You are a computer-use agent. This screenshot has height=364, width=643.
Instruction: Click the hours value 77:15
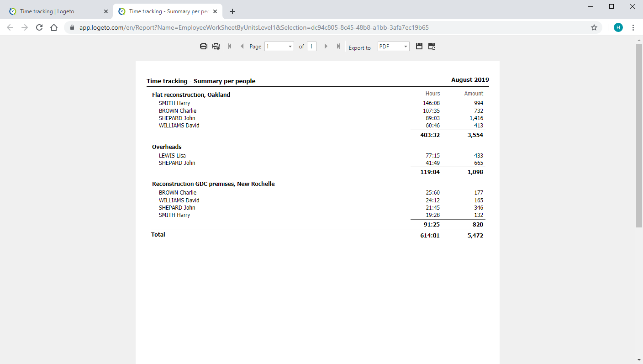pyautogui.click(x=433, y=156)
